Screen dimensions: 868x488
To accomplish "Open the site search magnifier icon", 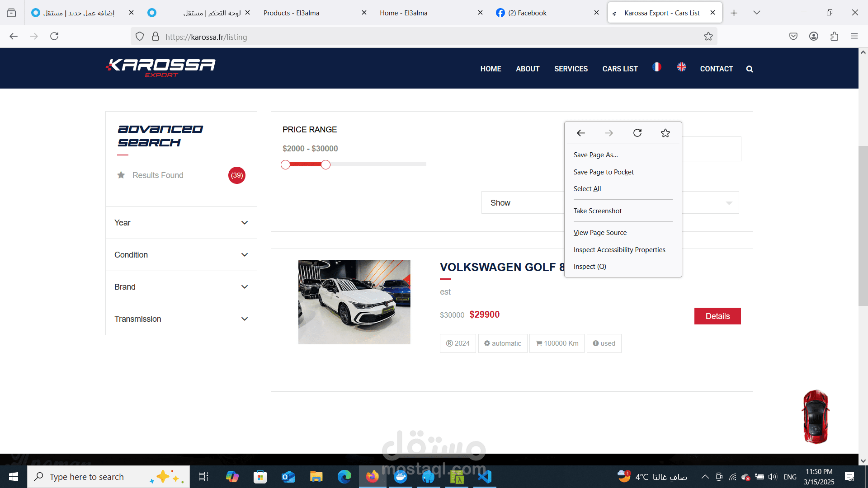I will tap(750, 69).
